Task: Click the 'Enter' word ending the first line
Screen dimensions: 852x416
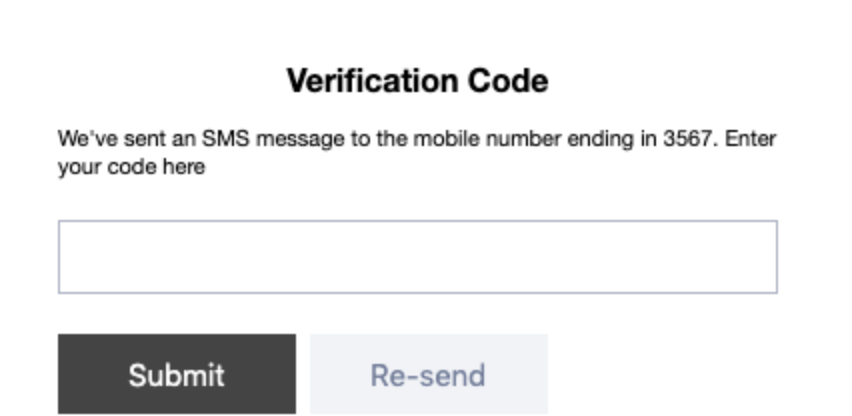Action: pos(750,139)
